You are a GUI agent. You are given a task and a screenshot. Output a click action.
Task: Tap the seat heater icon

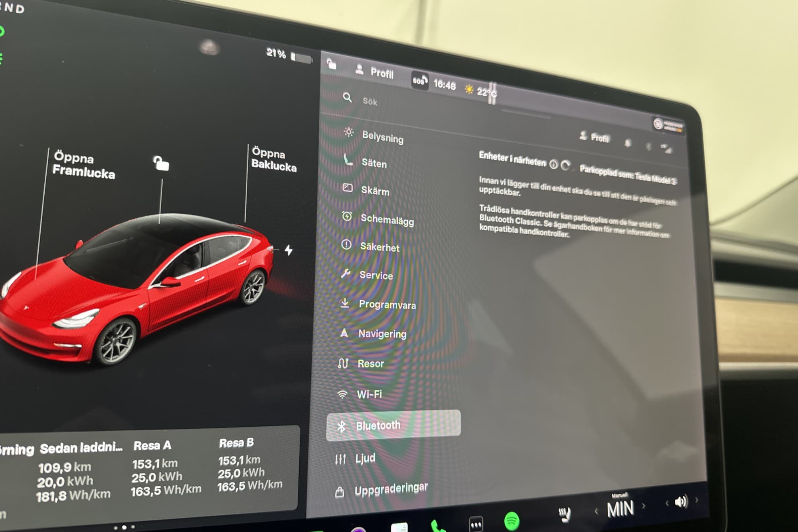(565, 514)
